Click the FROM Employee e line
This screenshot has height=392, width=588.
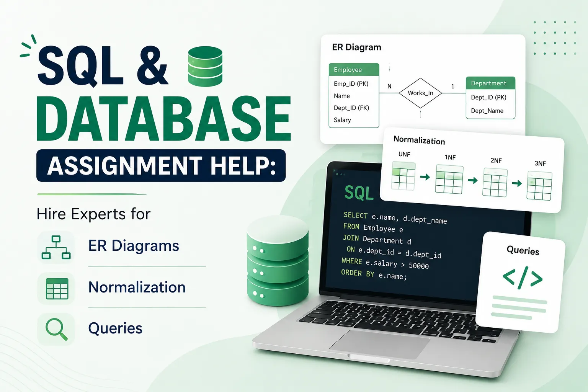pos(373,228)
